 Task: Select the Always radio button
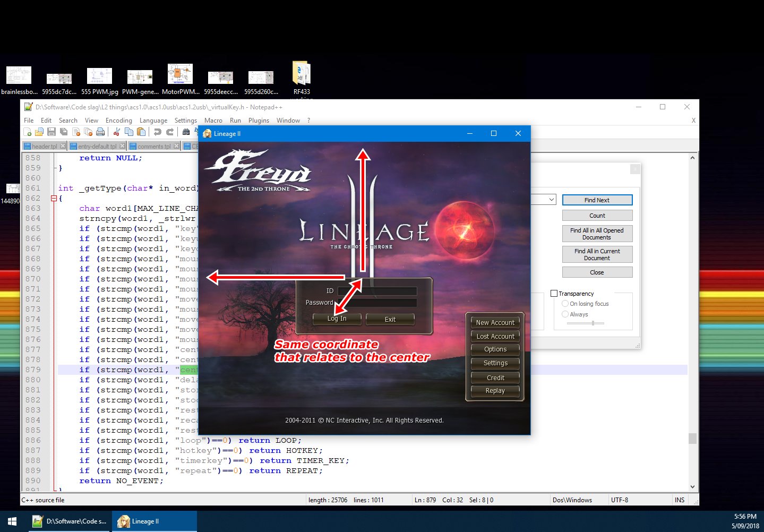pyautogui.click(x=565, y=314)
